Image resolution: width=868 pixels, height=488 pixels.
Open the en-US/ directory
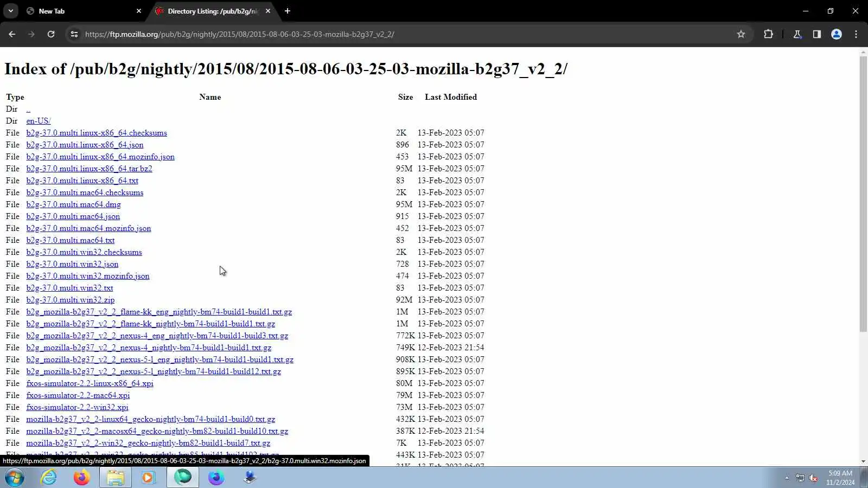[39, 121]
